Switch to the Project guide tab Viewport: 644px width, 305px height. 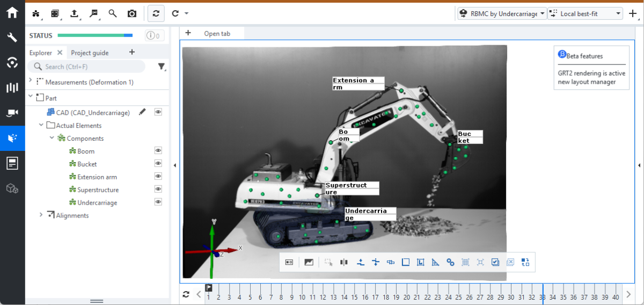click(x=90, y=53)
